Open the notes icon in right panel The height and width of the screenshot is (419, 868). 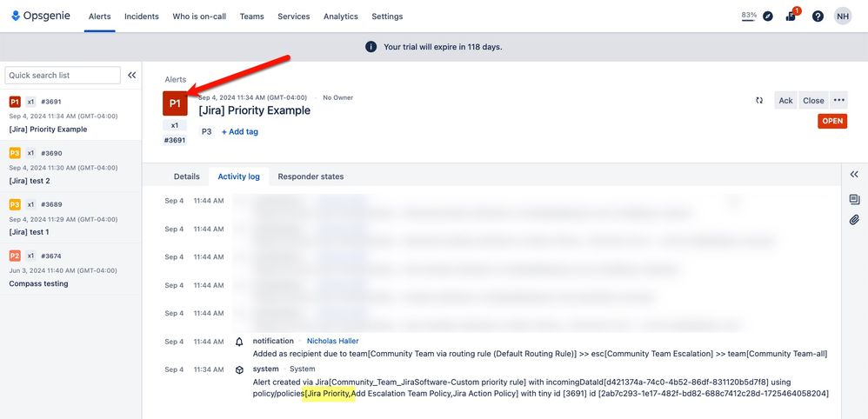[854, 199]
